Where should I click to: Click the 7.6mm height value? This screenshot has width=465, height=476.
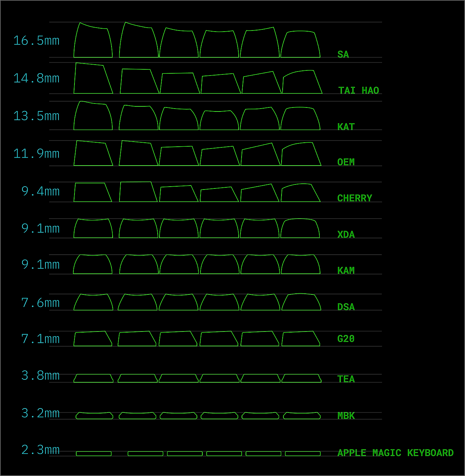tap(41, 303)
